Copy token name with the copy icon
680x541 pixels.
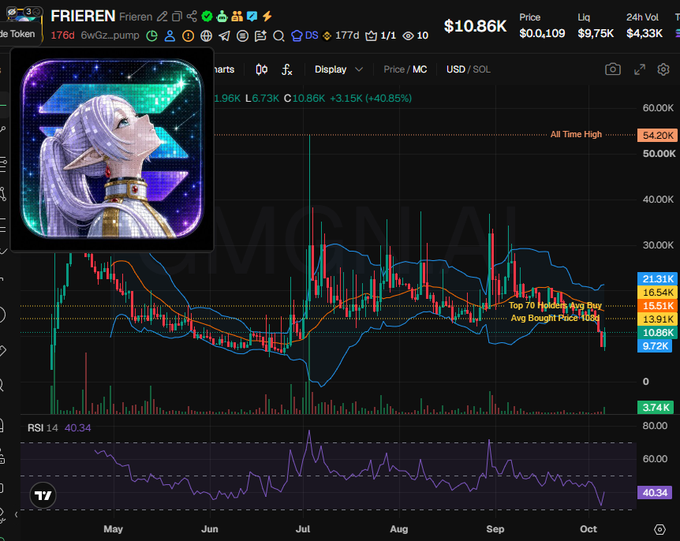(x=177, y=16)
